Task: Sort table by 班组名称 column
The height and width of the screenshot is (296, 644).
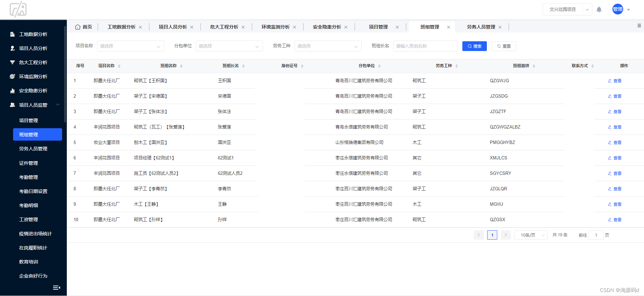Action: [x=181, y=66]
